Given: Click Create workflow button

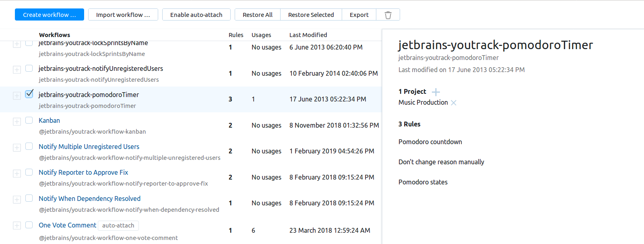Looking at the screenshot, I should (x=50, y=14).
